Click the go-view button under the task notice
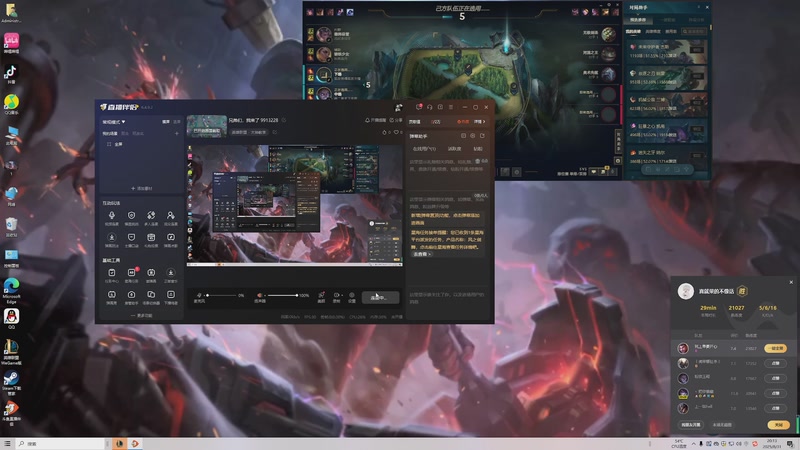This screenshot has height=450, width=800. [422, 254]
